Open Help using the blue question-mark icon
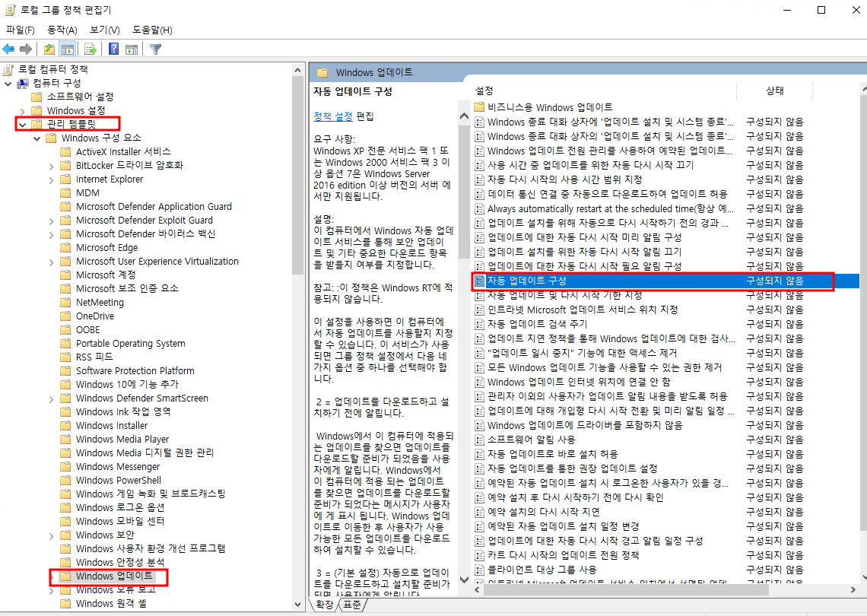 pos(113,49)
